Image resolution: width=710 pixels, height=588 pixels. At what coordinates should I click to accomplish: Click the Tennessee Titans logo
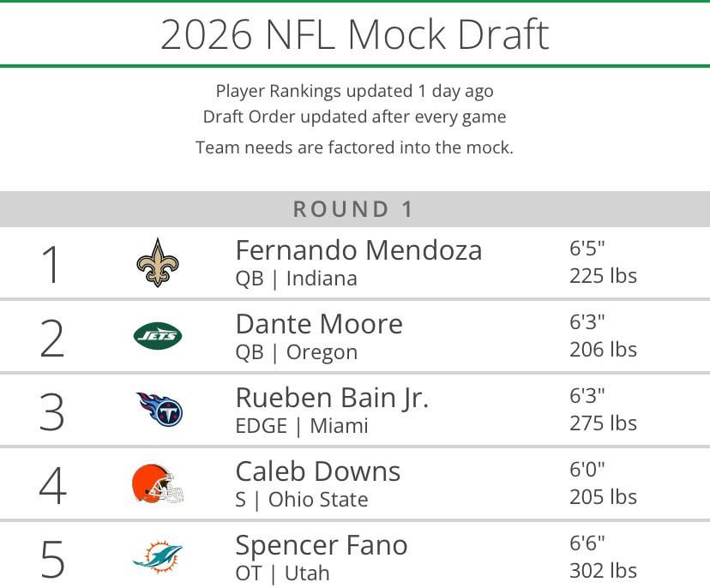pos(159,410)
